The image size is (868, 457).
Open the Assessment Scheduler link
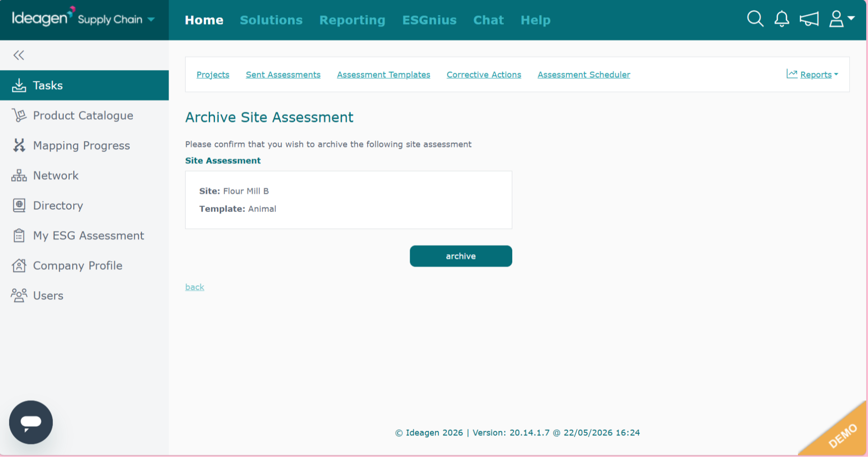point(584,75)
